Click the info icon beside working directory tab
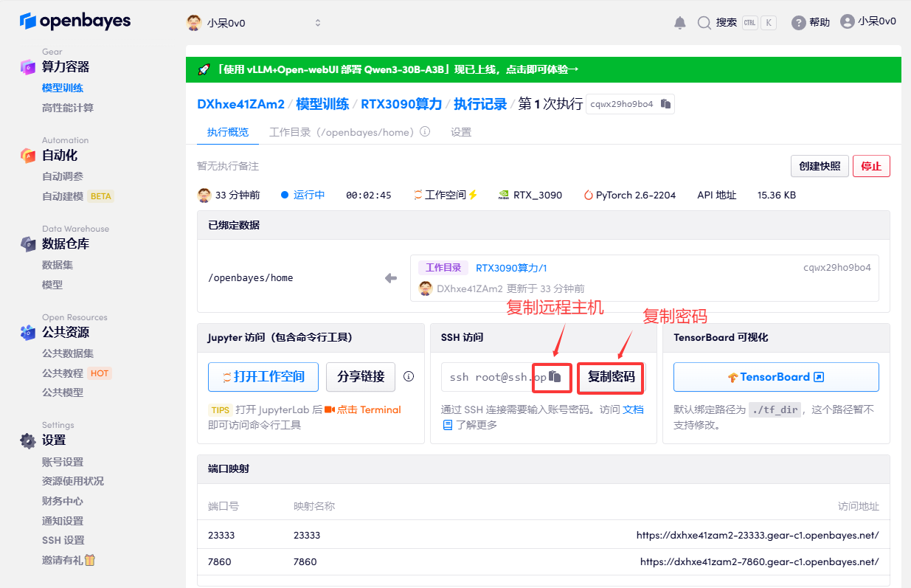 [425, 132]
